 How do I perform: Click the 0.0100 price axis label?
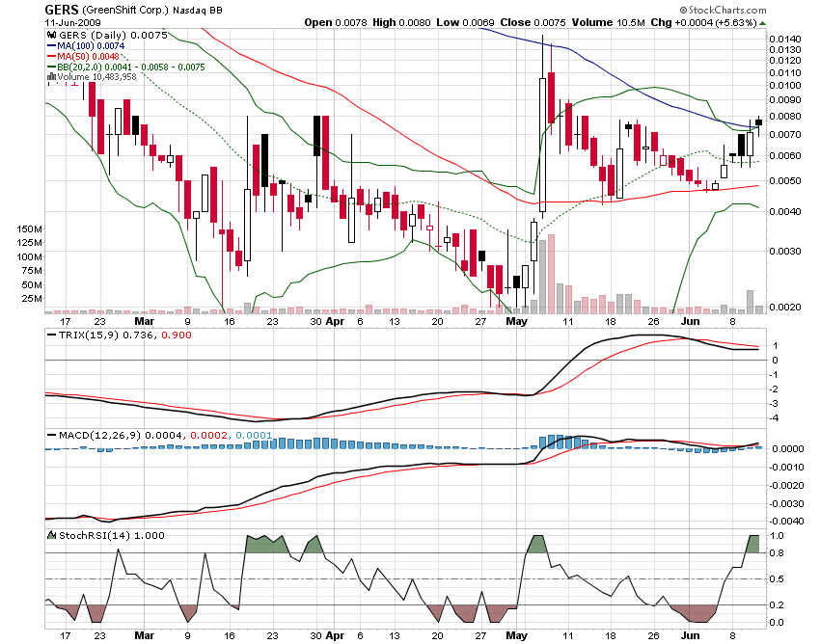click(x=785, y=85)
